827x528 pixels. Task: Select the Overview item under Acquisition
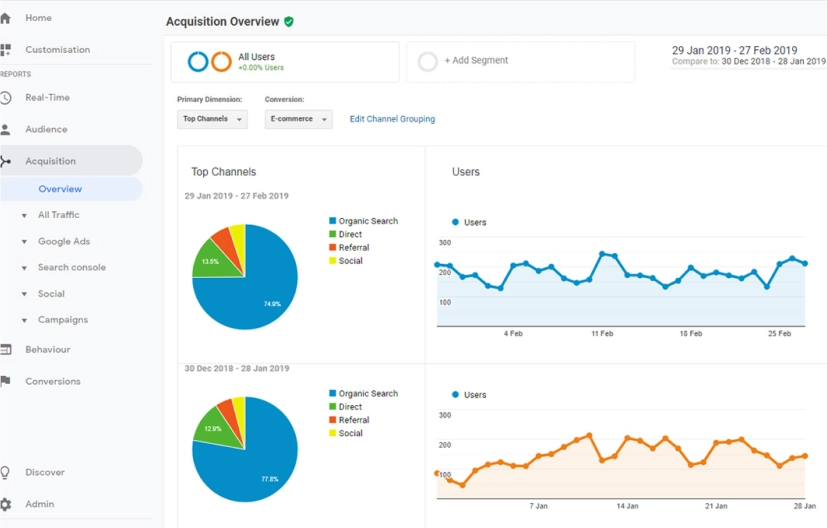click(x=60, y=189)
